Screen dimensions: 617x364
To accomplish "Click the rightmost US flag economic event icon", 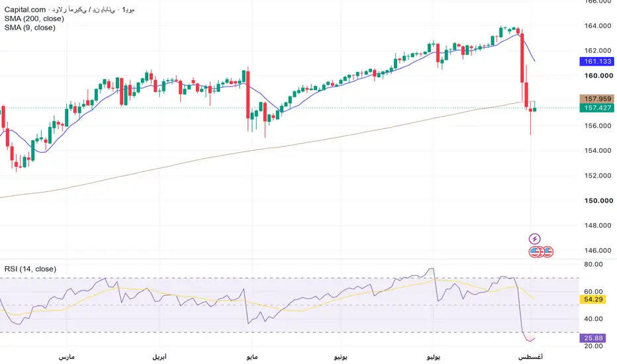I will point(547,251).
